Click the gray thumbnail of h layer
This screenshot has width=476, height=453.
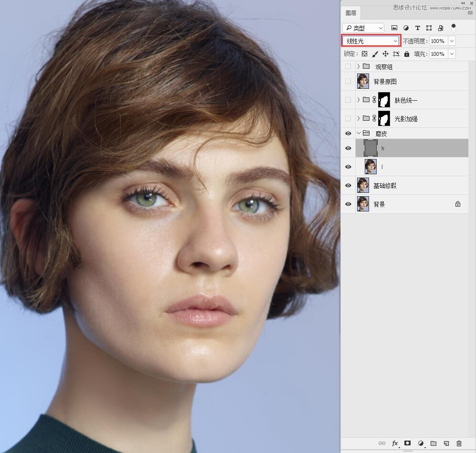pos(370,148)
